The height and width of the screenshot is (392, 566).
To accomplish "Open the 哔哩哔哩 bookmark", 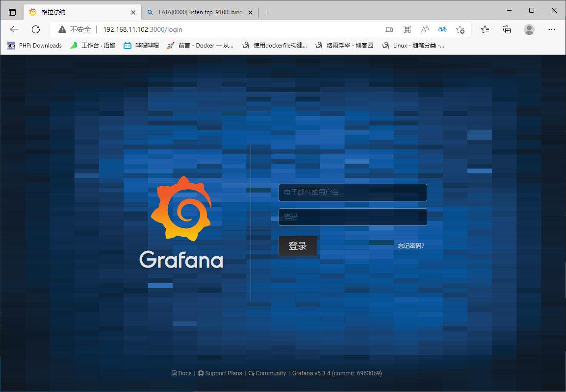I will (x=141, y=46).
